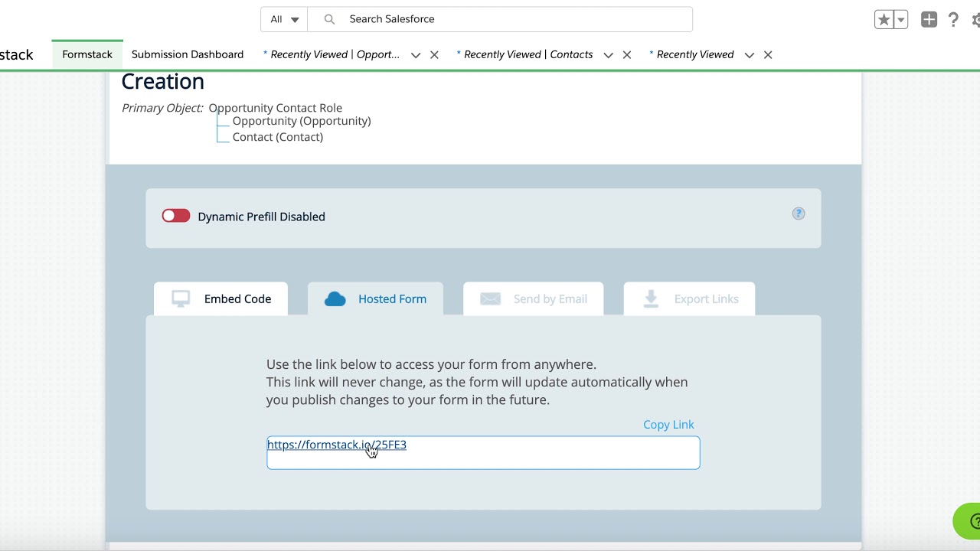Click the Copy Link button
This screenshot has width=980, height=551.
click(x=668, y=424)
